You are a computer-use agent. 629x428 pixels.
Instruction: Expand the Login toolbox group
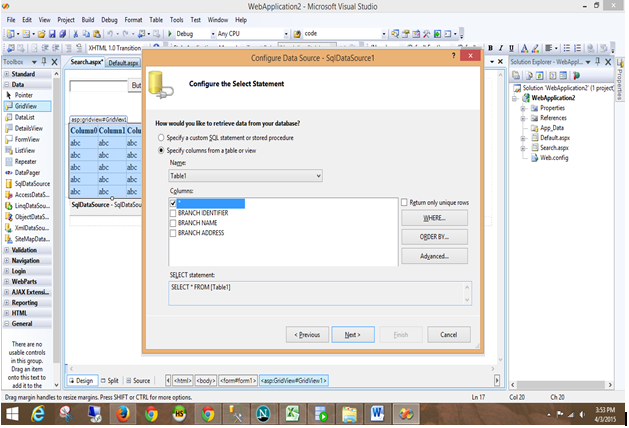pyautogui.click(x=6, y=271)
